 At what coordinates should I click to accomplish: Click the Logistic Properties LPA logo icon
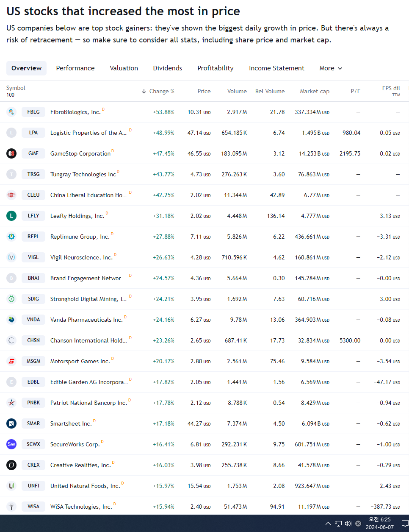11,133
